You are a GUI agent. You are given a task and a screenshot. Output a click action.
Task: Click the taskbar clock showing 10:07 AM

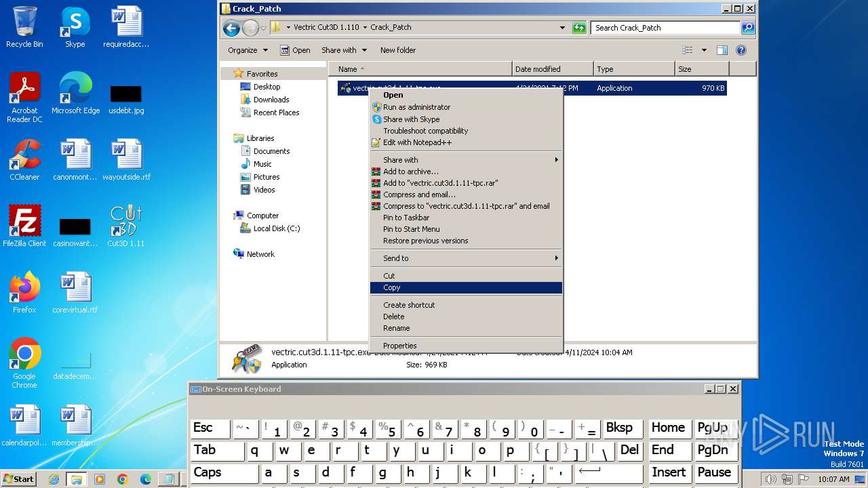point(833,479)
